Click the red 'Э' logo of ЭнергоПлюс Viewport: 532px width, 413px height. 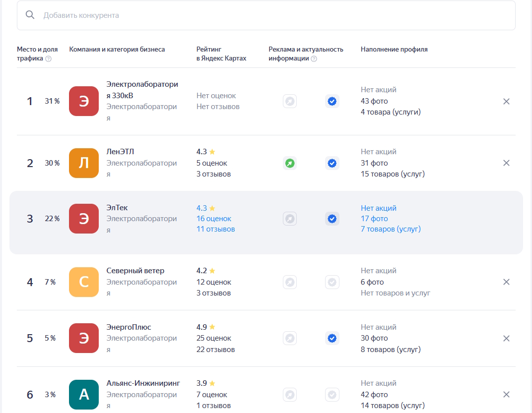pyautogui.click(x=84, y=338)
